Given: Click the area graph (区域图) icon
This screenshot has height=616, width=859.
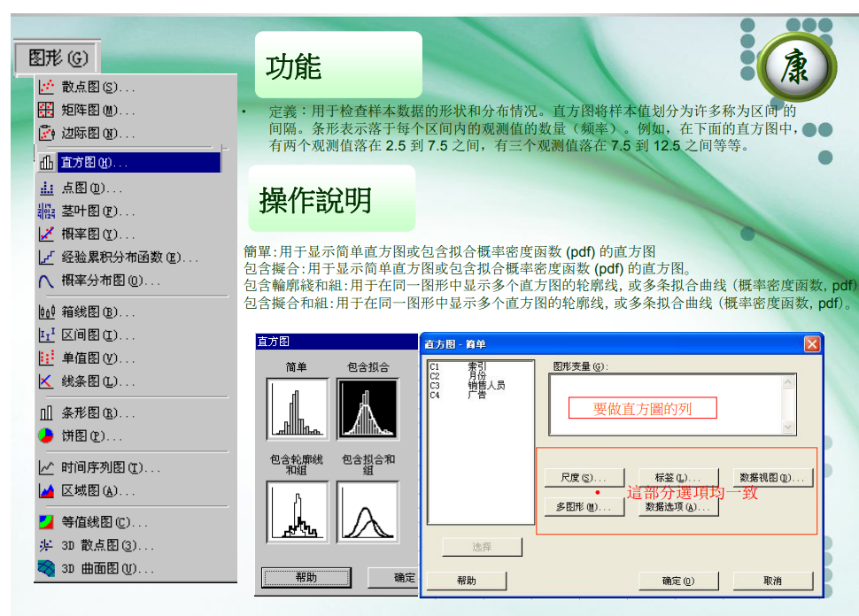Looking at the screenshot, I should click(x=46, y=490).
